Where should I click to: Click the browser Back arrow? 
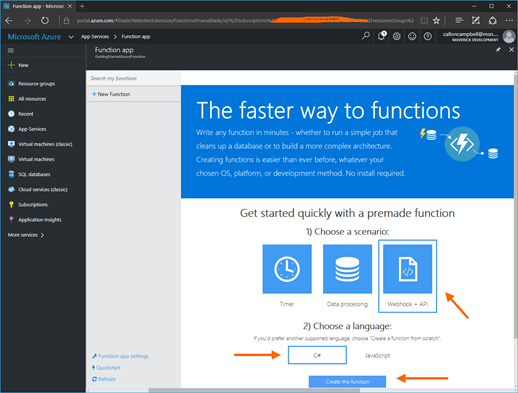[x=9, y=21]
